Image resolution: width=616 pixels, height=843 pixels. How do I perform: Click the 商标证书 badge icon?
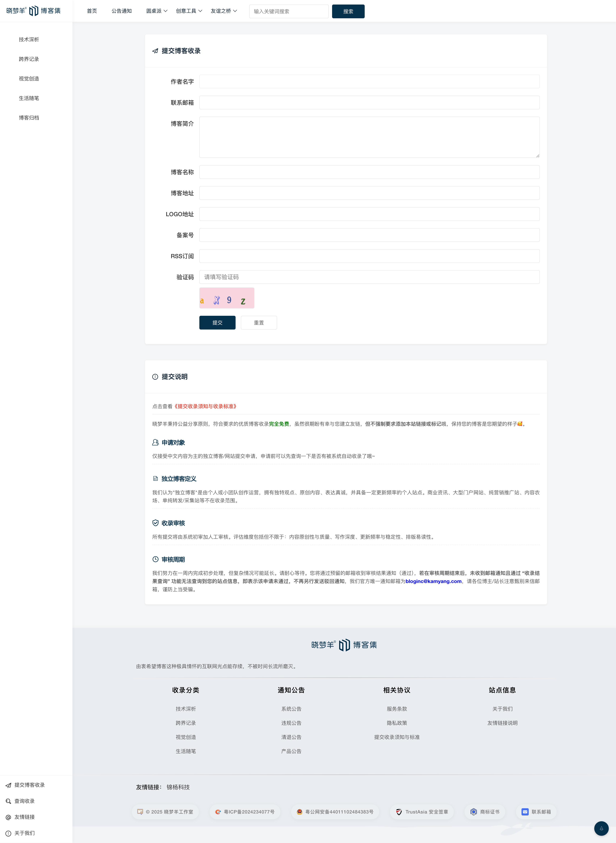[x=473, y=812]
